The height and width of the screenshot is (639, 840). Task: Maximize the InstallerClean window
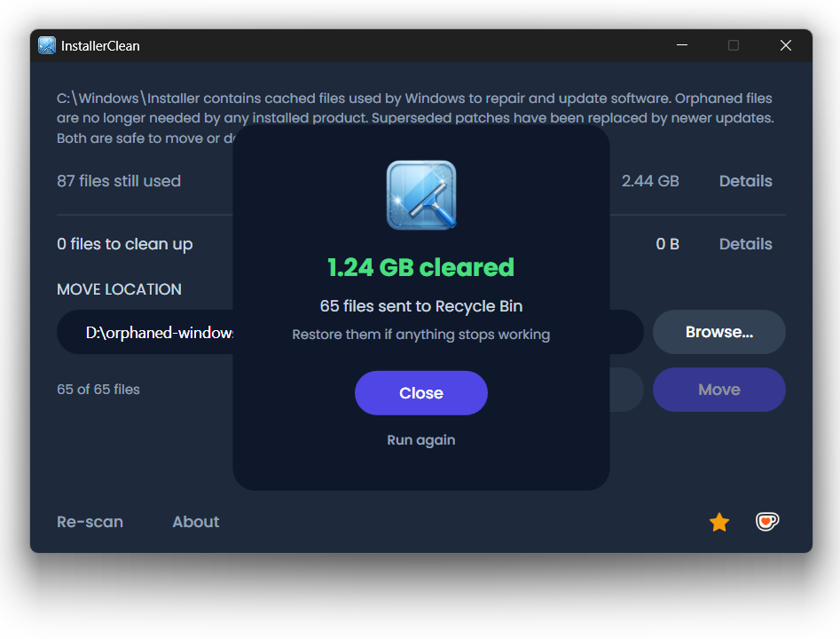pyautogui.click(x=734, y=45)
